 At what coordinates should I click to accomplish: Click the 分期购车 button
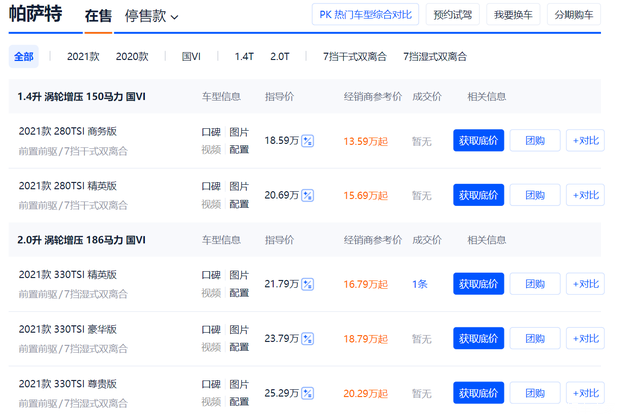574,15
